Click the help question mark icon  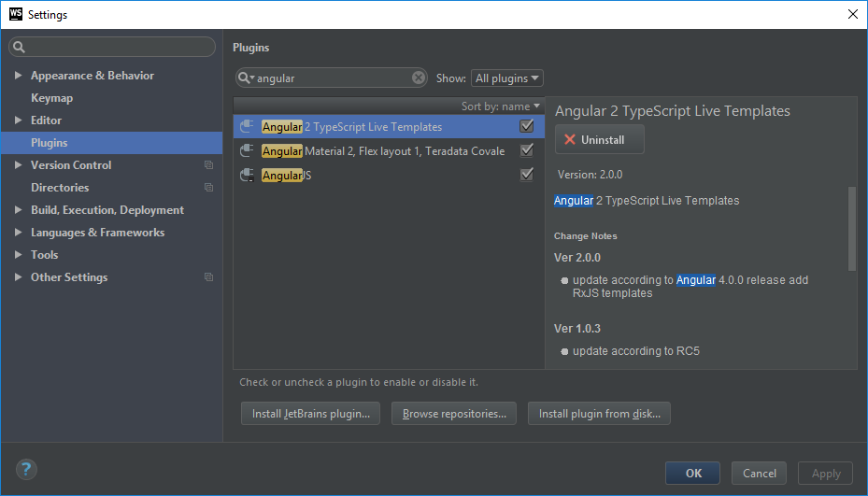26,470
